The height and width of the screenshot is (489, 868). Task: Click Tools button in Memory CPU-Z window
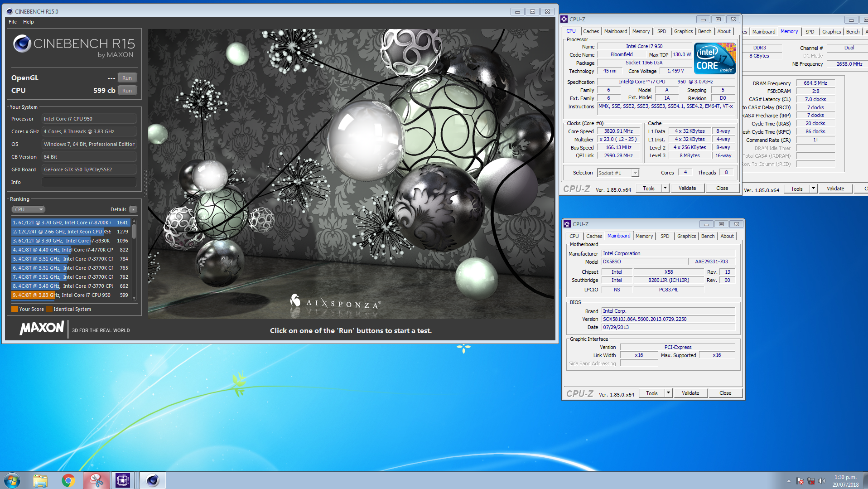[797, 189]
